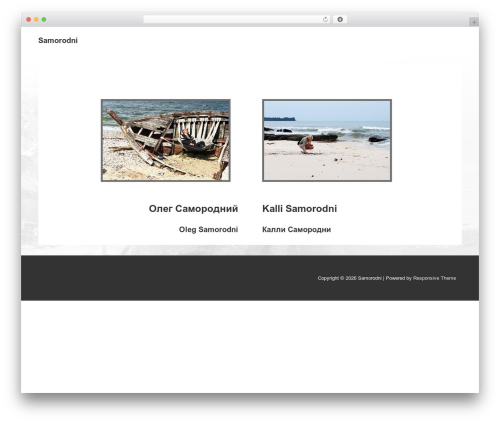Maximize window with green button

click(x=44, y=19)
